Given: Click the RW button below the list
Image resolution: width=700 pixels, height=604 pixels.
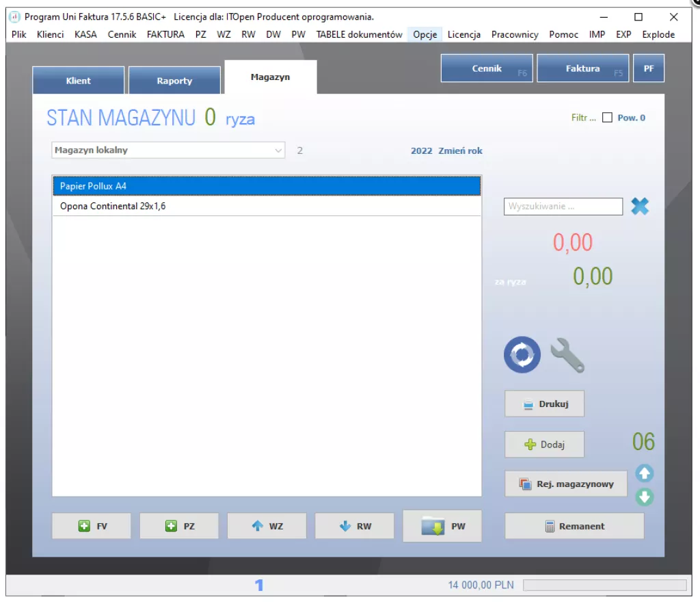Looking at the screenshot, I should point(355,526).
